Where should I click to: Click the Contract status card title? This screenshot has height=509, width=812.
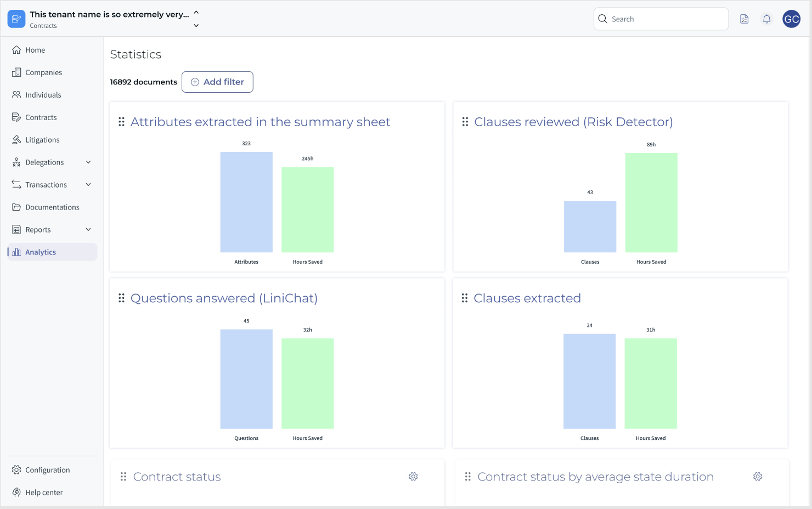(x=177, y=477)
